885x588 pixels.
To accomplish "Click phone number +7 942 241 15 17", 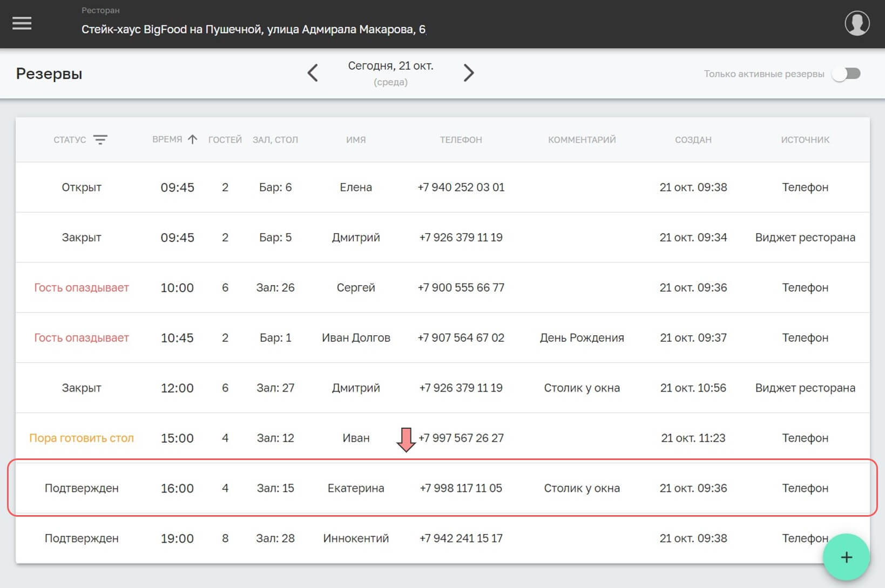I will click(461, 538).
